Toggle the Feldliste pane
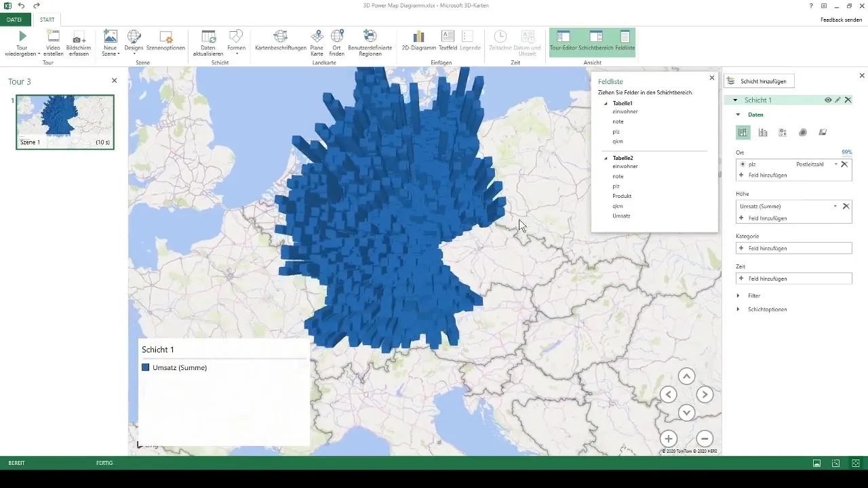The width and height of the screenshot is (868, 488). (x=625, y=41)
